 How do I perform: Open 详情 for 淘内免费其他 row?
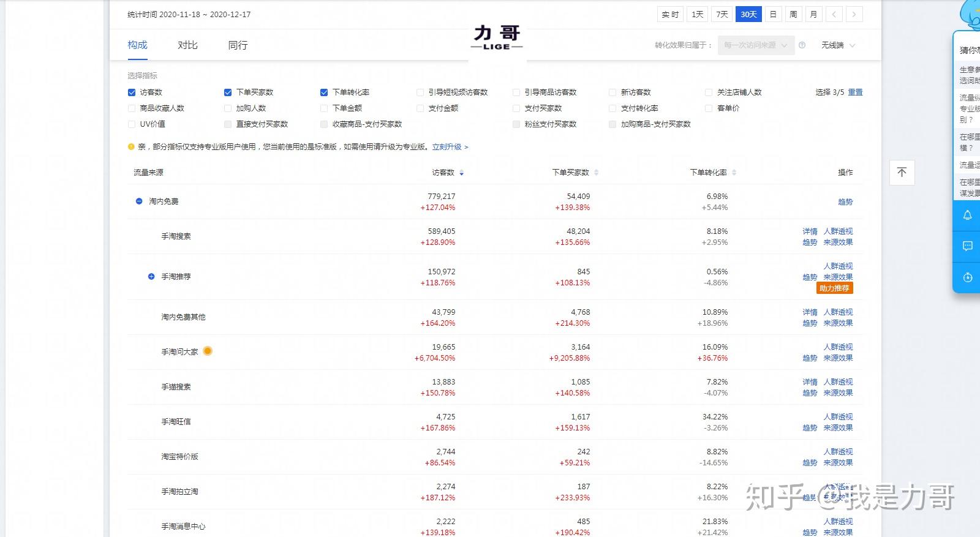pyautogui.click(x=810, y=312)
